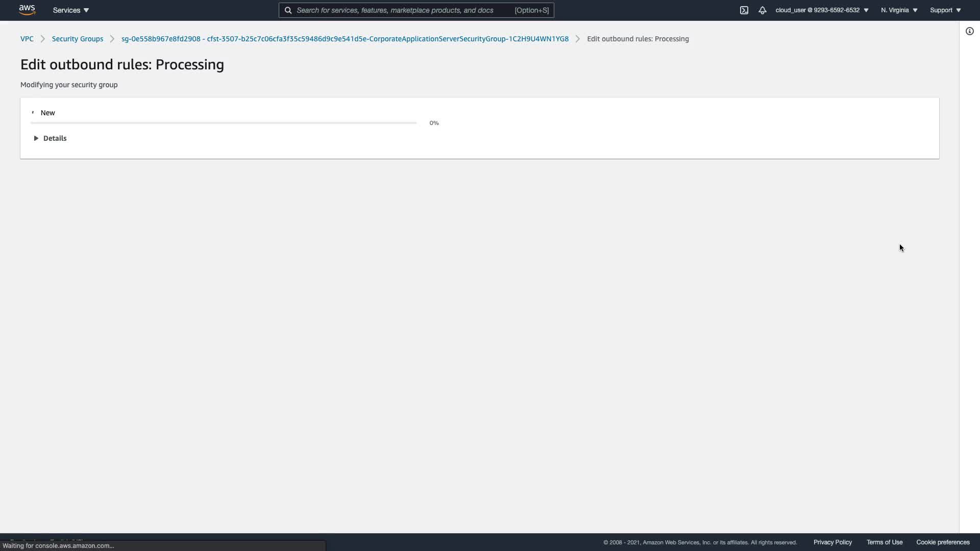Open the cloud_user account dropdown
This screenshot has height=551, width=980.
click(x=822, y=10)
